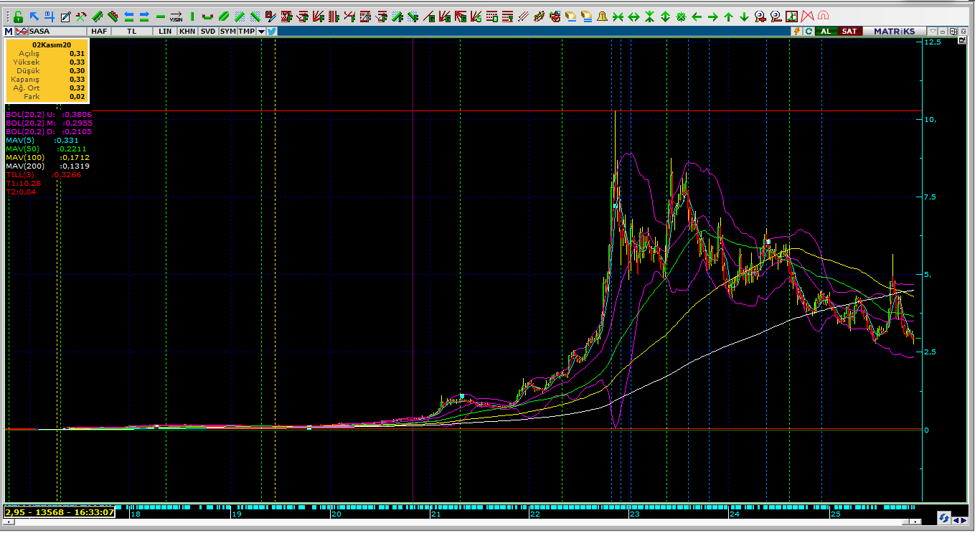The height and width of the screenshot is (551, 980).
Task: Select the blue arrow pointer tool
Action: (34, 17)
